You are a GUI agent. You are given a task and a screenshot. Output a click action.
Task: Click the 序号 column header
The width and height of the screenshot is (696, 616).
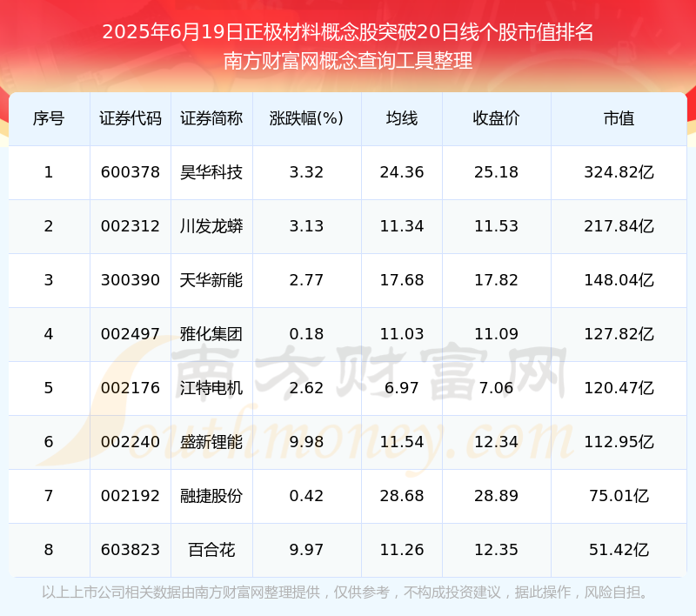coord(49,118)
